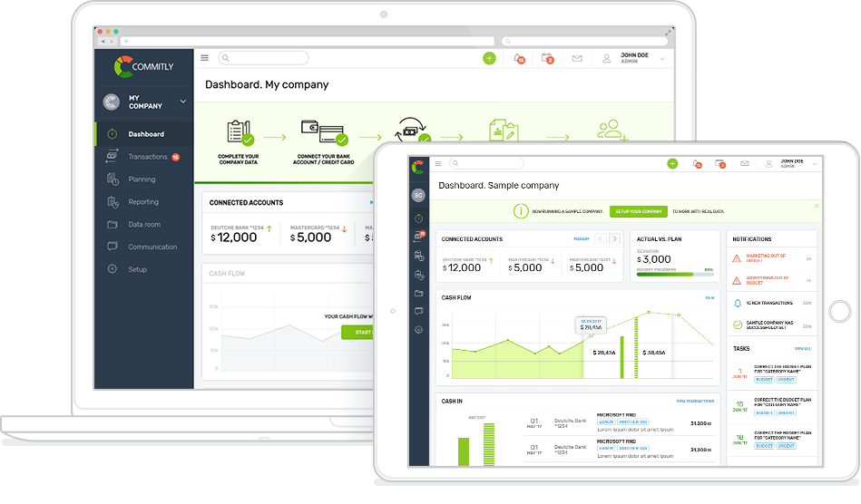861x504 pixels.
Task: Click the green plus button on laptop header
Action: click(x=489, y=58)
